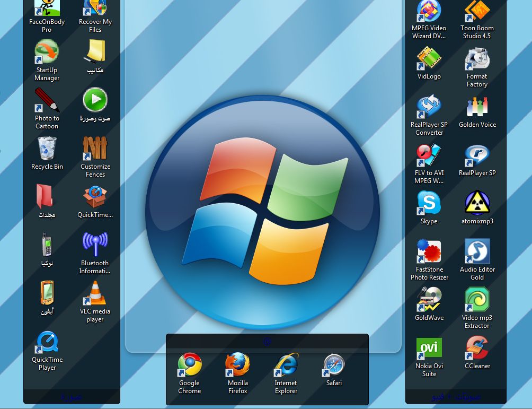Select the Recycle Bin icon
532x409 pixels.
(x=47, y=148)
